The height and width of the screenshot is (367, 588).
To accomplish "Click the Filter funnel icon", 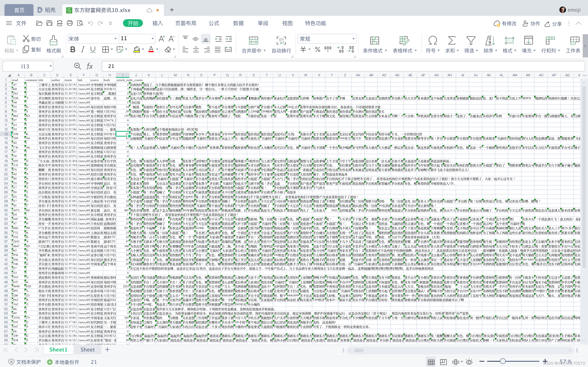I will [471, 41].
